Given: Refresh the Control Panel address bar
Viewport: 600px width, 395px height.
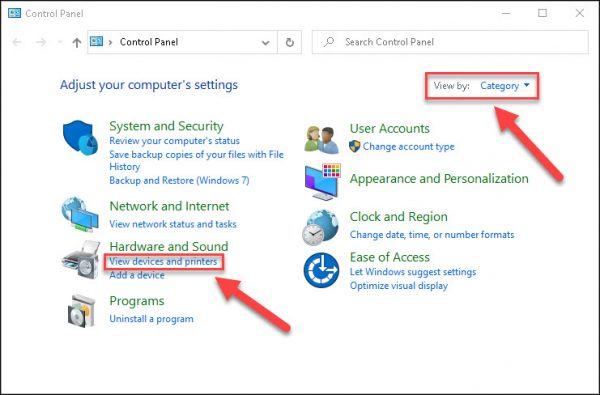Looking at the screenshot, I should pyautogui.click(x=290, y=42).
